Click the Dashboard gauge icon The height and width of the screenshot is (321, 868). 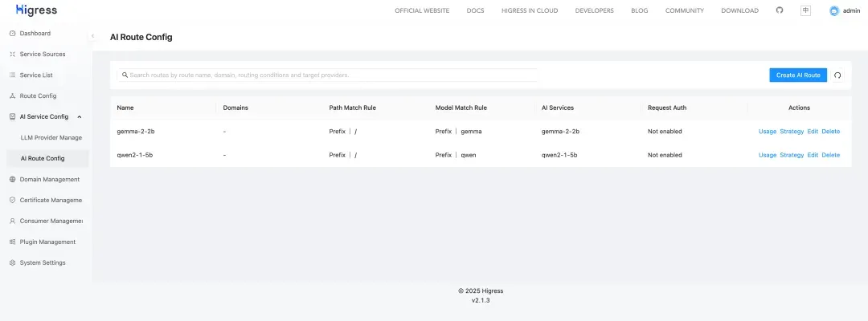pyautogui.click(x=12, y=34)
